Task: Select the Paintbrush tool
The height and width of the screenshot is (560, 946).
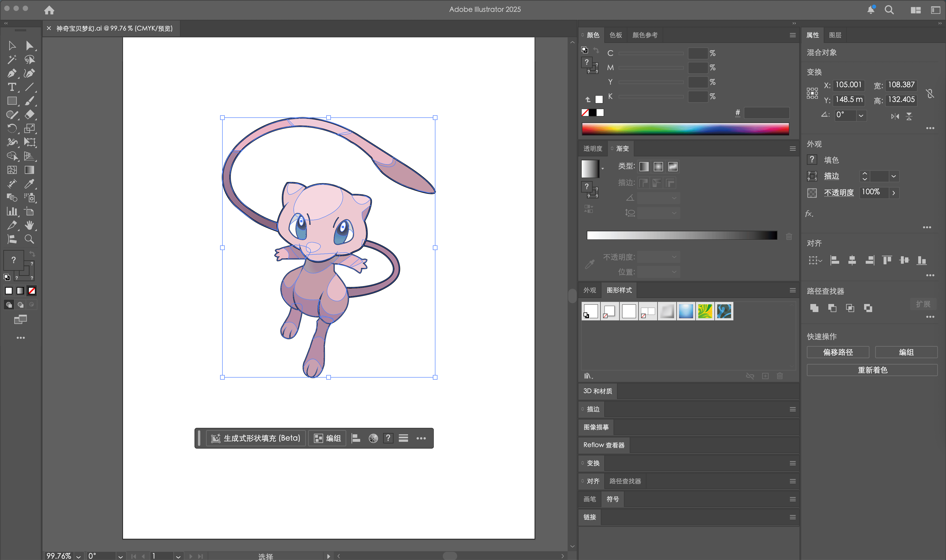Action: pyautogui.click(x=30, y=101)
